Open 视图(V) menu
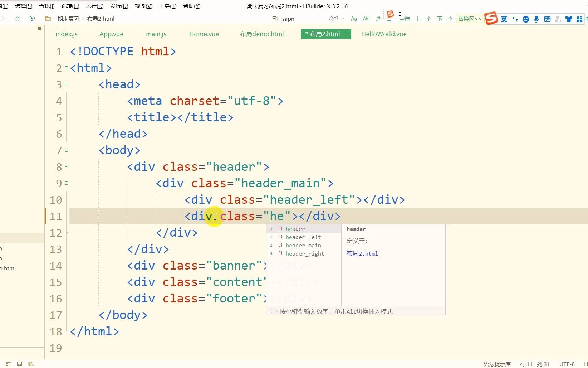Image resolution: width=588 pixels, height=368 pixels. click(143, 6)
